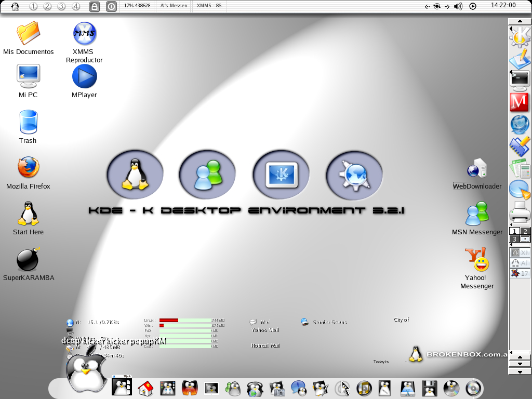Open the penguin camera icon in dock
This screenshot has width=532, height=399.
point(277,389)
